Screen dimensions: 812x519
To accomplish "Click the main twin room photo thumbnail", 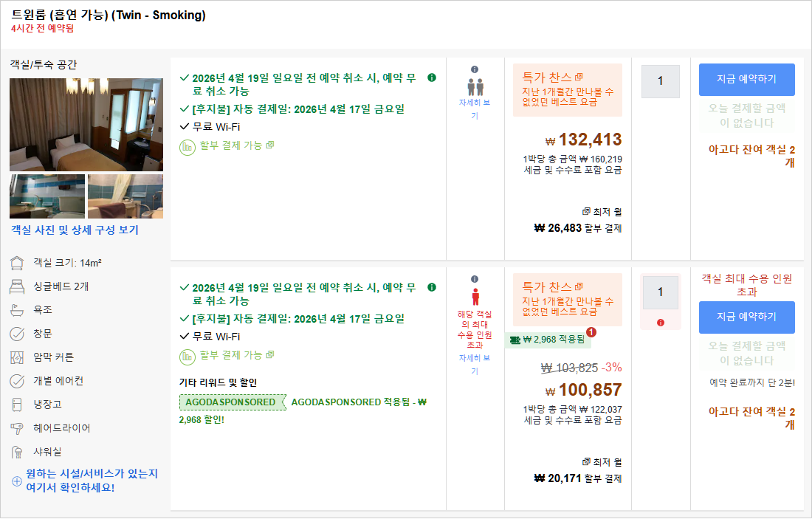I will point(86,124).
